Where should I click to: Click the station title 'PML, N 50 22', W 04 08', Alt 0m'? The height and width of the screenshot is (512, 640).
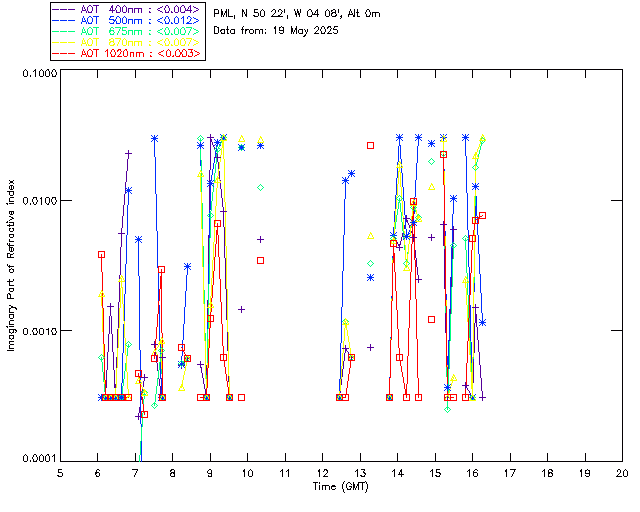pos(297,13)
